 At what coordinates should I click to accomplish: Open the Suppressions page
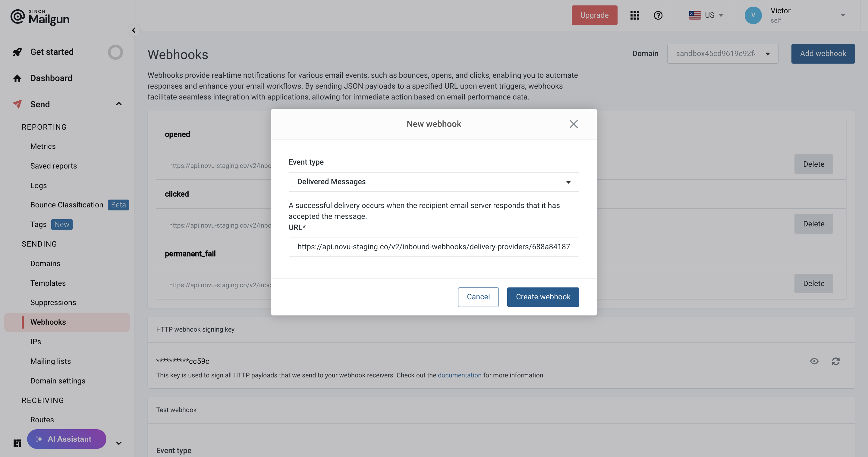53,302
